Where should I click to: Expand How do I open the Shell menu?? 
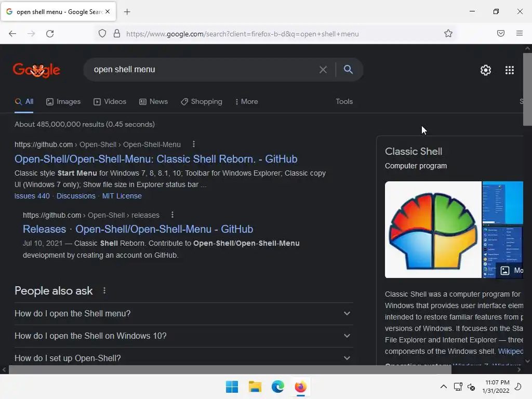[183, 313]
